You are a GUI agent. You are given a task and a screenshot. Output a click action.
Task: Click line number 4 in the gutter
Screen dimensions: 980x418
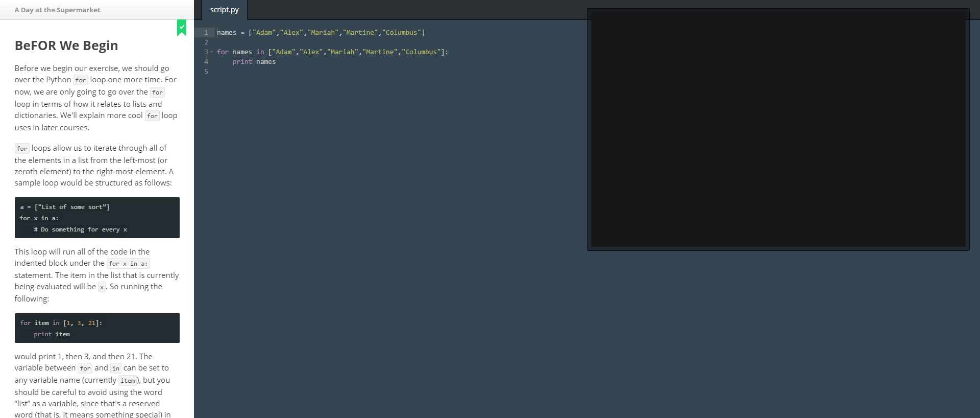click(206, 62)
